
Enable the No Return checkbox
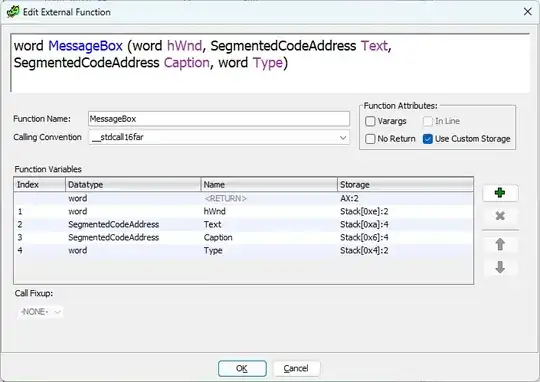370,139
